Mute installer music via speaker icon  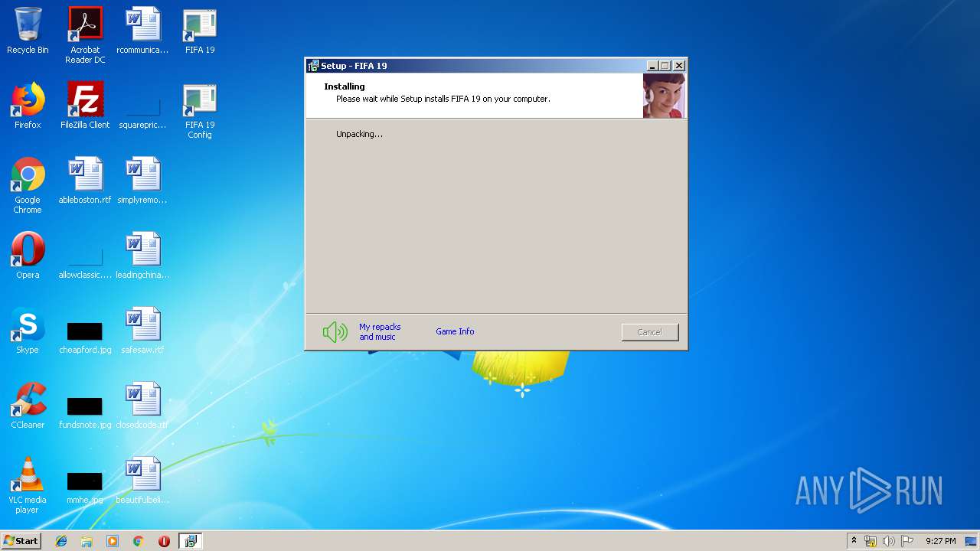pos(335,331)
